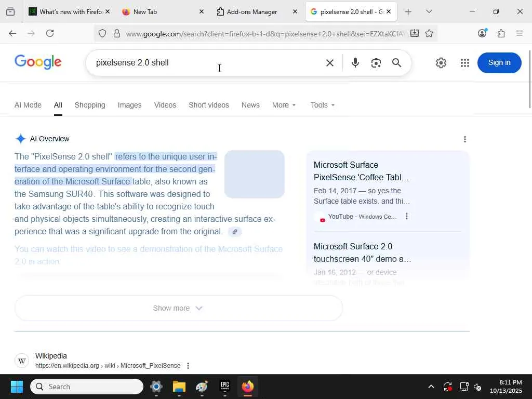This screenshot has height=399, width=532.
Task: Select Images results tab
Action: click(129, 105)
